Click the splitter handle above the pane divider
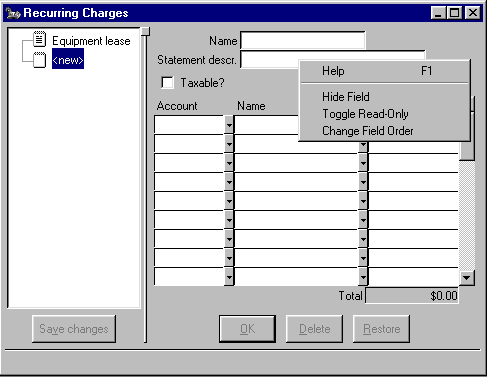The height and width of the screenshot is (377, 487). (145, 31)
